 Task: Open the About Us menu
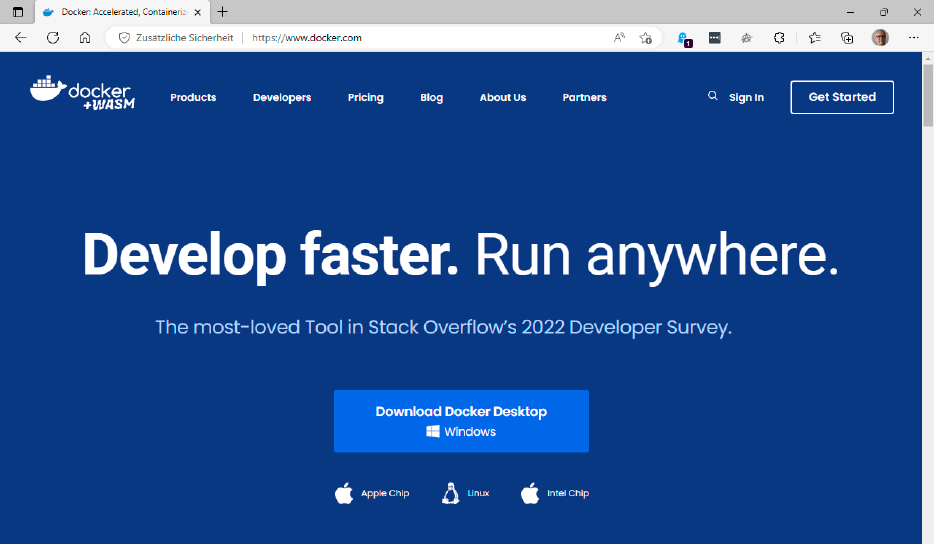503,97
